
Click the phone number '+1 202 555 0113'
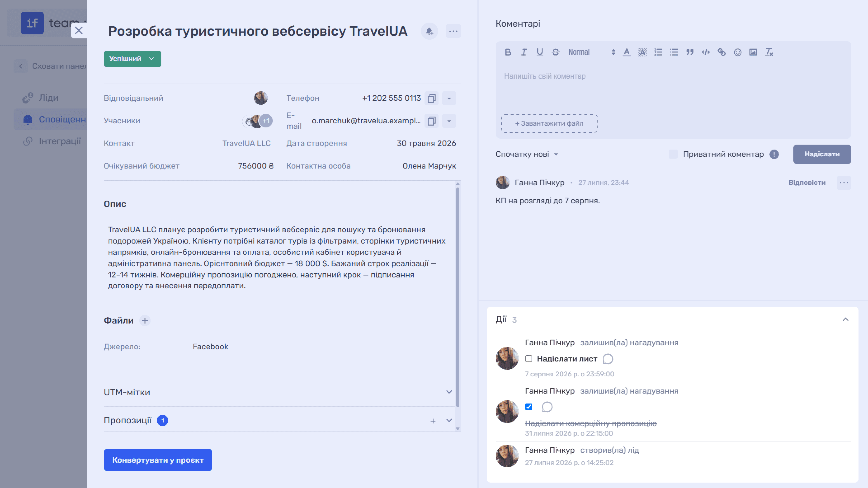pyautogui.click(x=391, y=98)
